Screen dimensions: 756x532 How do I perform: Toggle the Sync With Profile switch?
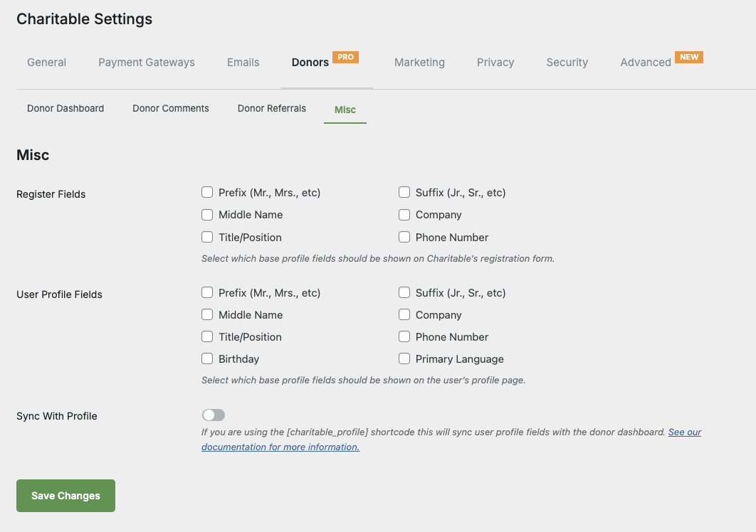[x=214, y=415]
